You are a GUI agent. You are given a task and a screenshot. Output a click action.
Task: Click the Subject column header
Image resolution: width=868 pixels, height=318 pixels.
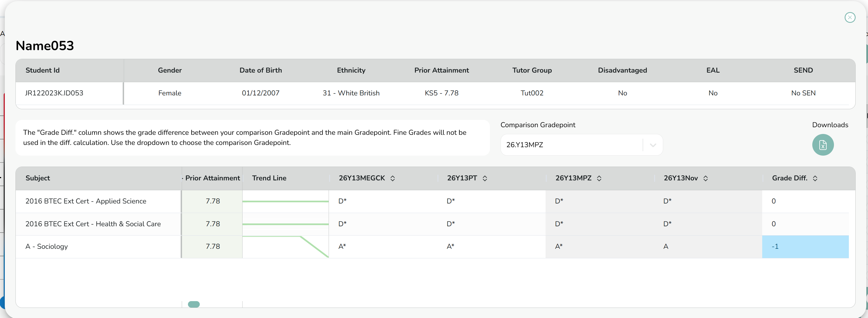(x=38, y=178)
